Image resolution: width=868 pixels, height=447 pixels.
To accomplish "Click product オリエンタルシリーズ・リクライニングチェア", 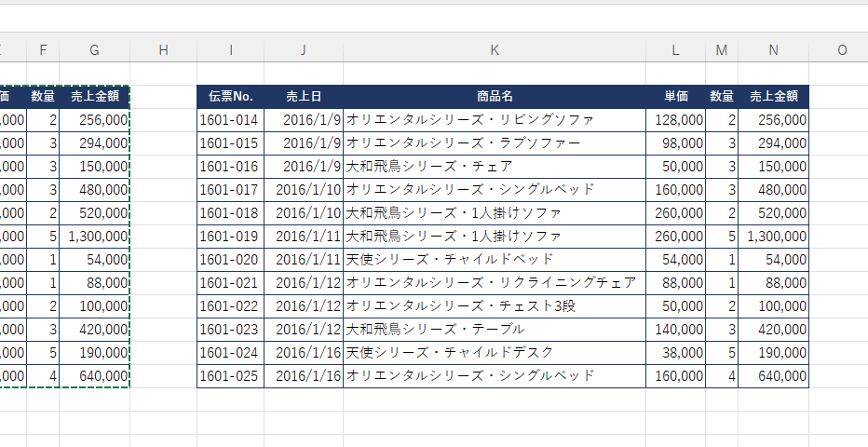I will pyautogui.click(x=495, y=283).
